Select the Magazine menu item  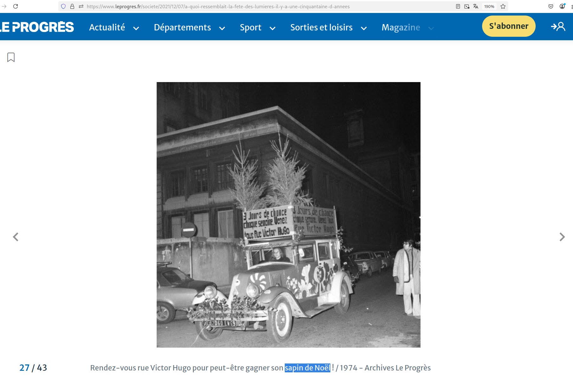click(x=401, y=28)
